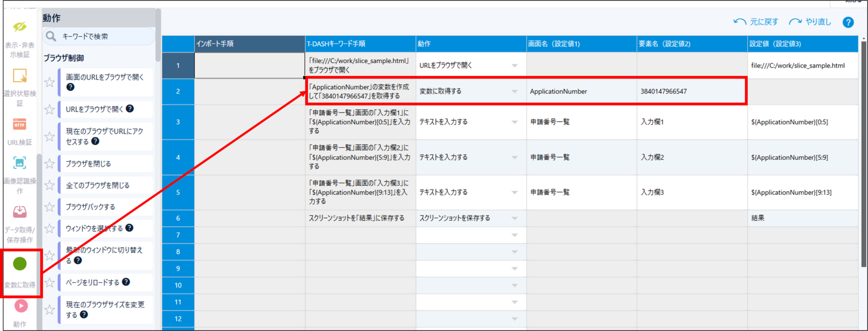Open the 選択状態検証 category icon
868x331 pixels.
point(19,76)
